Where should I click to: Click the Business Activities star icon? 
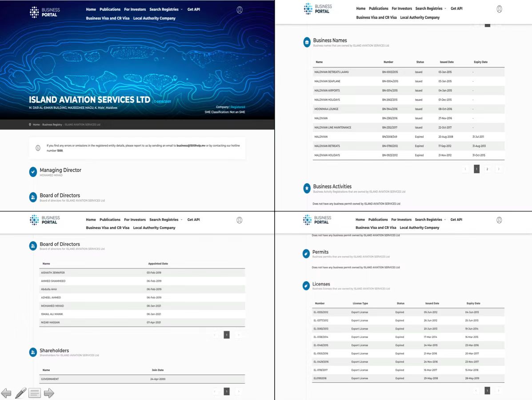click(307, 188)
